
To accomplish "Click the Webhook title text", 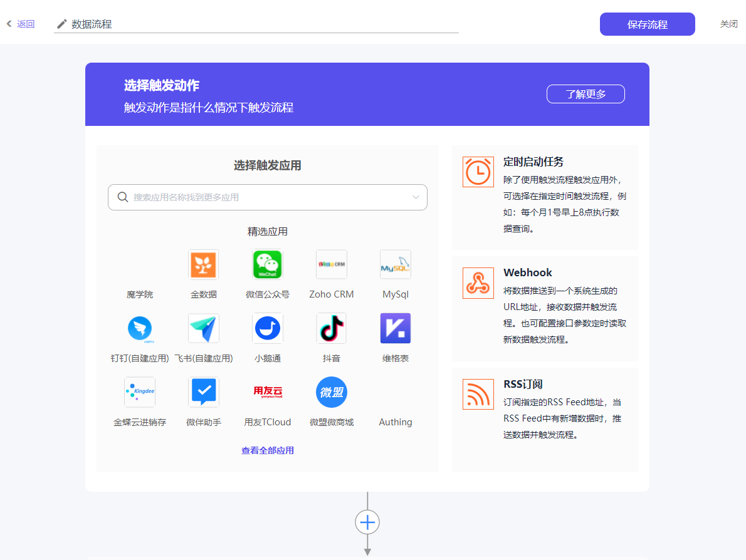I will (528, 272).
